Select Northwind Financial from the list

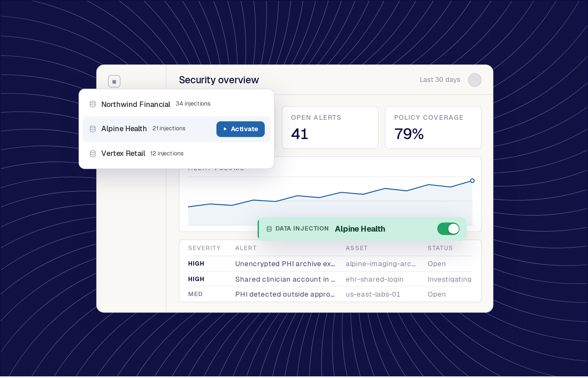tap(176, 104)
